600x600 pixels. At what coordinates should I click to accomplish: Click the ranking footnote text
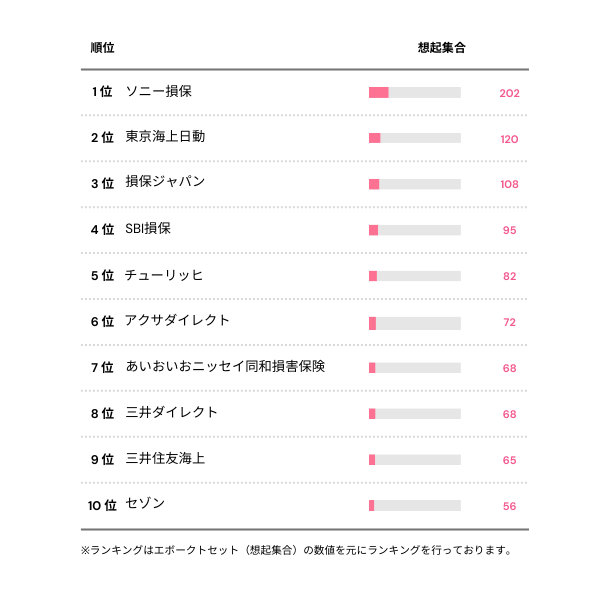pyautogui.click(x=296, y=550)
